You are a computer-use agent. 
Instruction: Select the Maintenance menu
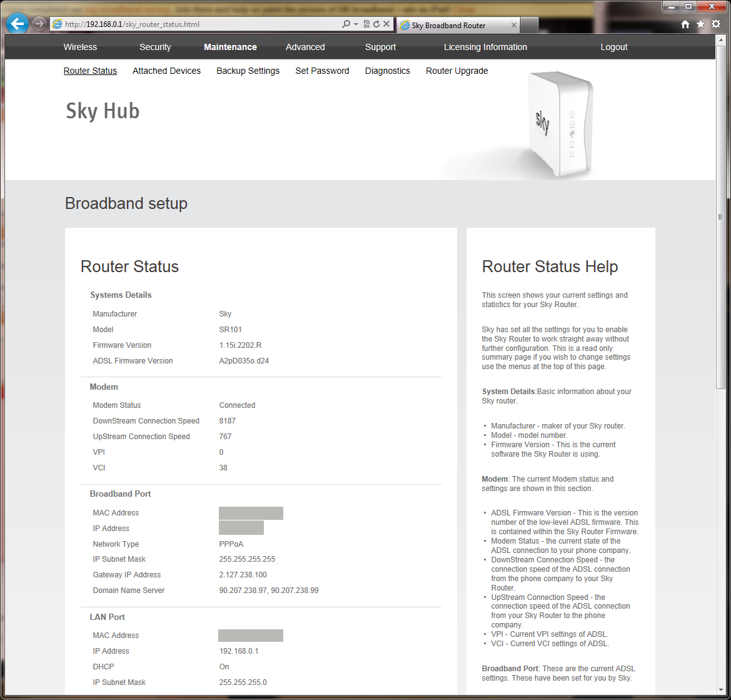(230, 47)
